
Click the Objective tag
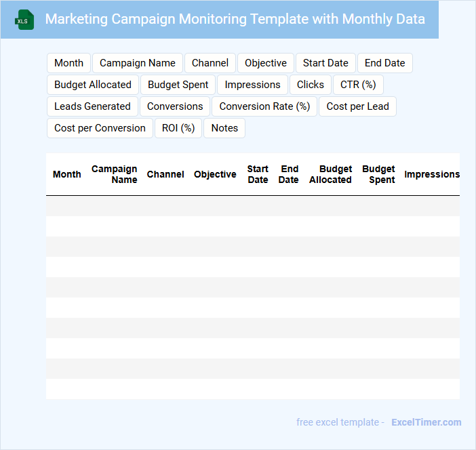click(x=266, y=63)
